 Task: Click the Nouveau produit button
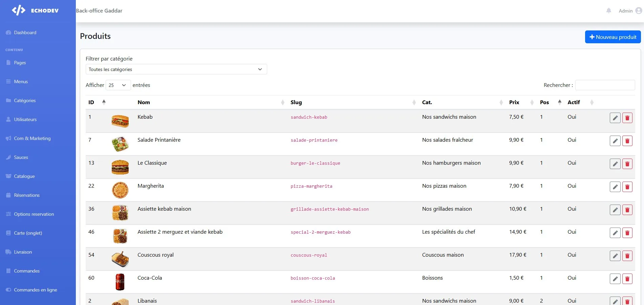pyautogui.click(x=613, y=37)
